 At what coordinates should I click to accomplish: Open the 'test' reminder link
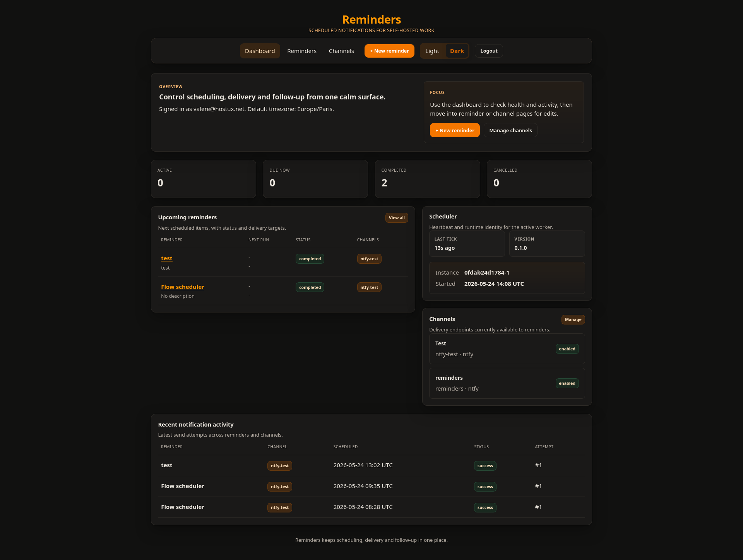pos(166,258)
